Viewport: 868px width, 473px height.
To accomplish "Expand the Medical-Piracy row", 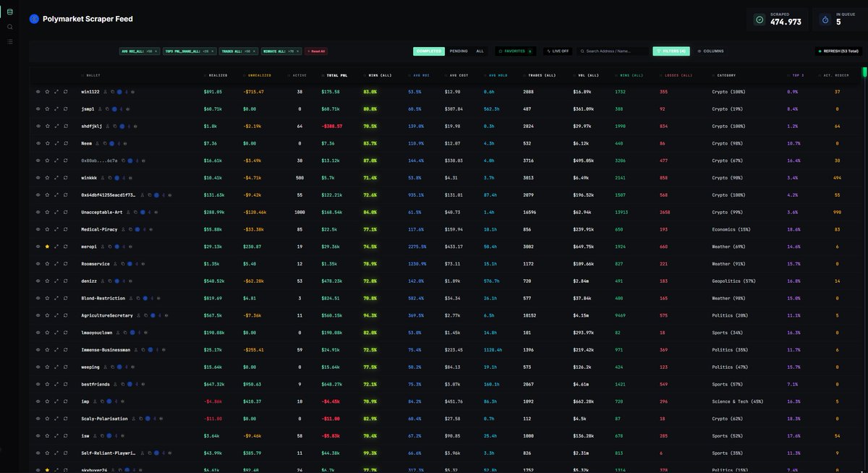I will coord(56,229).
